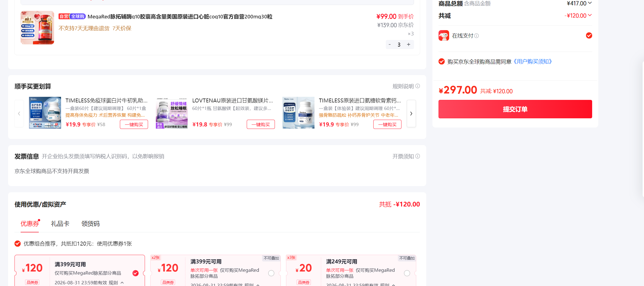Screen dimensions: 644x286
Task: Click 一键购买 for TIMELESS免疫球蛋白片
Action: (x=134, y=124)
